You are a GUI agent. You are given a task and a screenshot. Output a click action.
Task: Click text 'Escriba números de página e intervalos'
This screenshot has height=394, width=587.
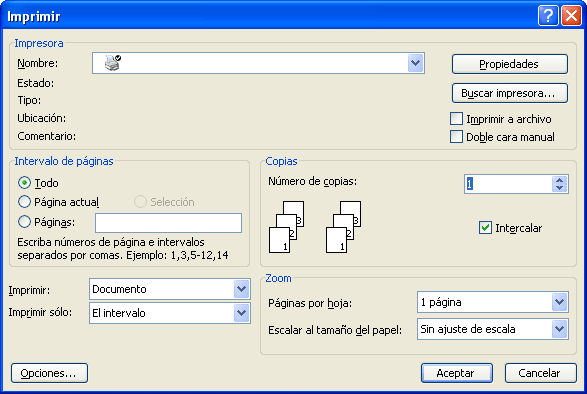pos(111,242)
